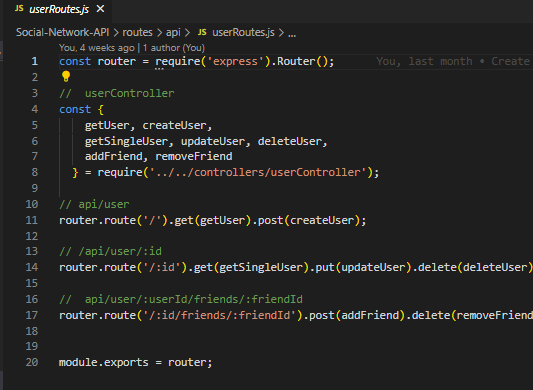Click the JS file icon in tab

click(19, 9)
